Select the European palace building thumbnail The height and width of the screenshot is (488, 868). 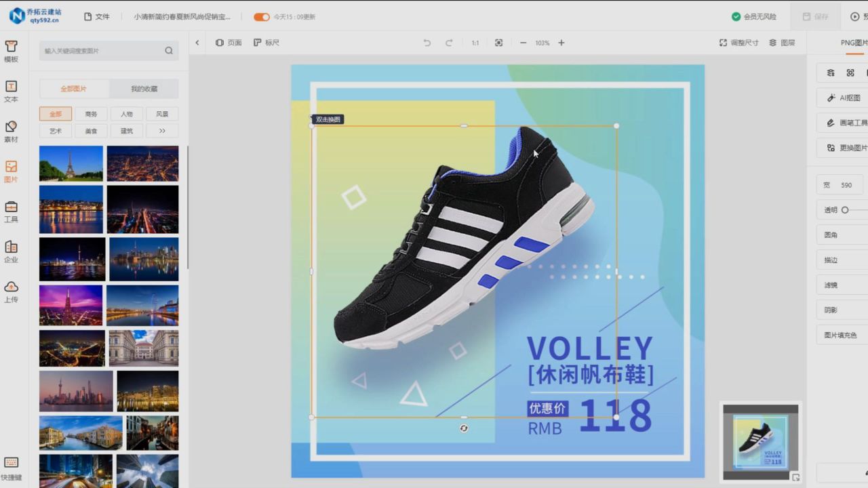(144, 348)
